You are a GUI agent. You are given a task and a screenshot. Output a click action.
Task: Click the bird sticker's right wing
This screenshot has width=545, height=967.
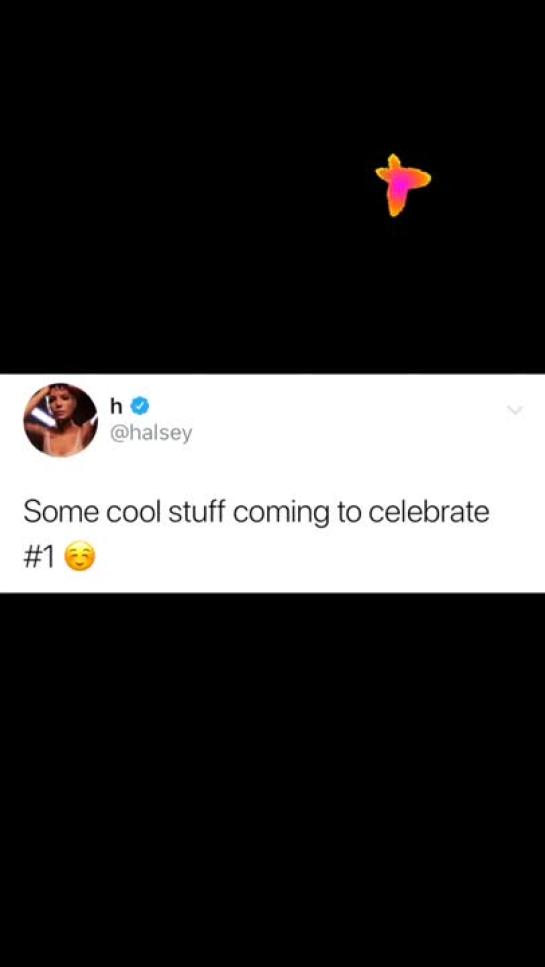pos(420,178)
